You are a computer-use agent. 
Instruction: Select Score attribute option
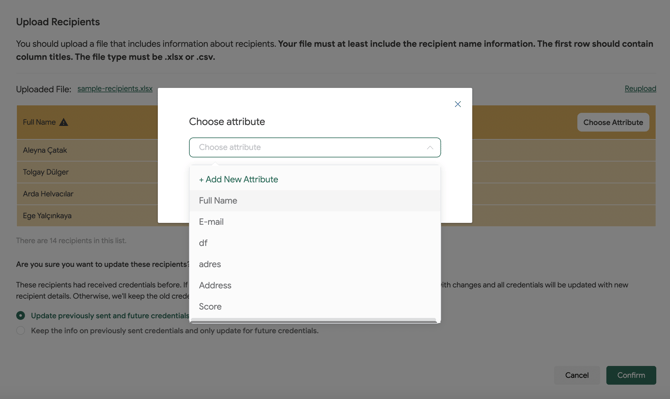click(x=315, y=307)
